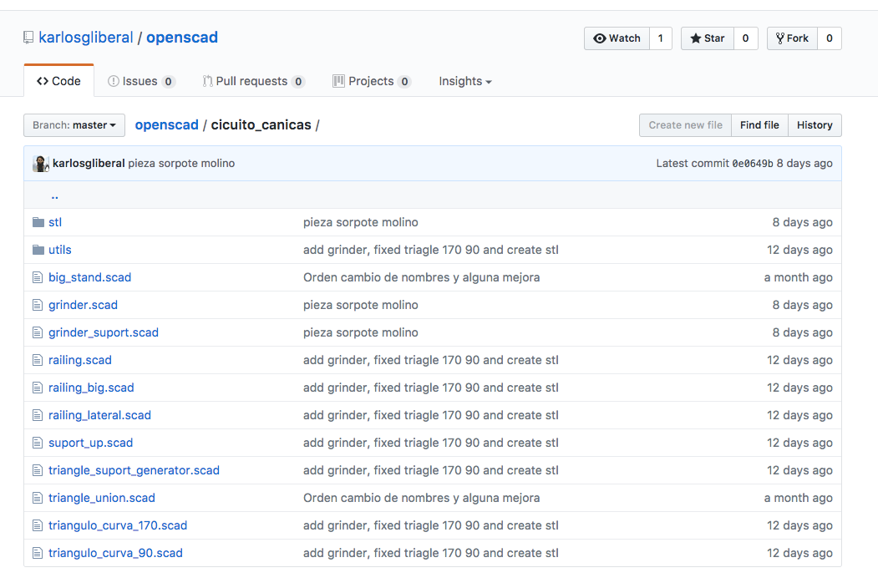Screen dimensions: 878x588
Task: Open triangulo_curva_170.scad file
Action: (118, 525)
